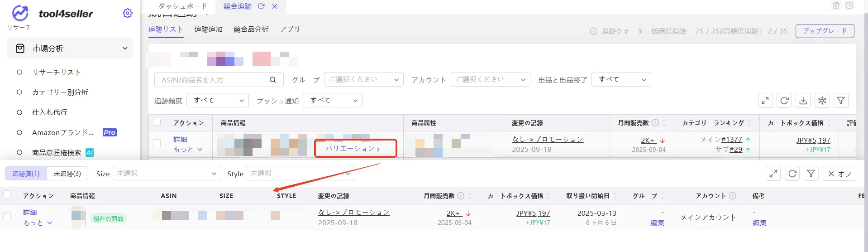Open the Style dropdown in variation panel
The image size is (868, 252).
(x=300, y=173)
